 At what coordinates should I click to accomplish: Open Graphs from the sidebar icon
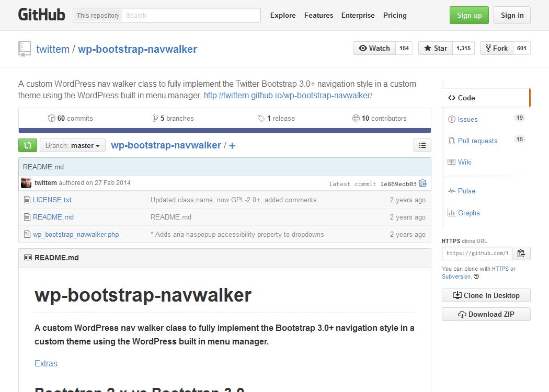tap(452, 213)
